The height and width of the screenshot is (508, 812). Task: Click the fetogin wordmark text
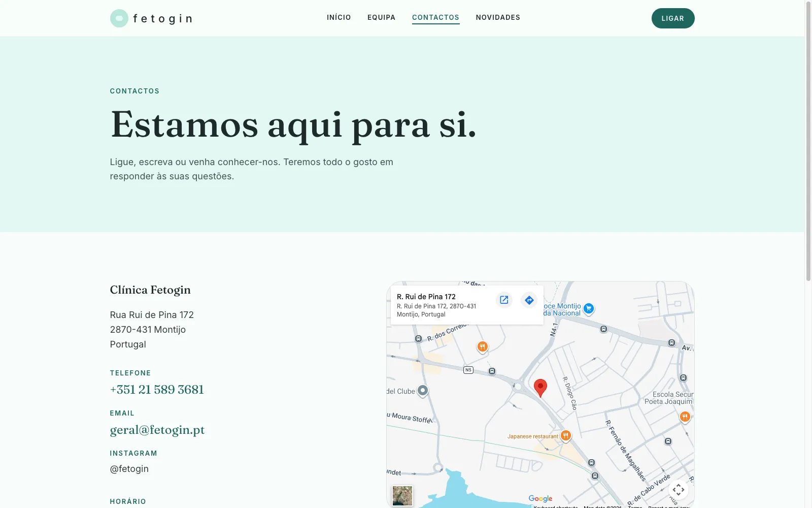(x=163, y=19)
